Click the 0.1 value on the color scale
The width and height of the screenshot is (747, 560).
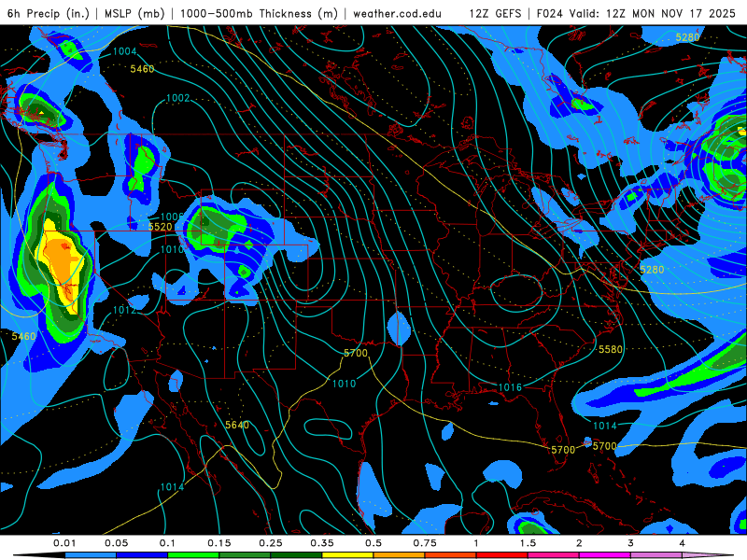[x=167, y=543]
